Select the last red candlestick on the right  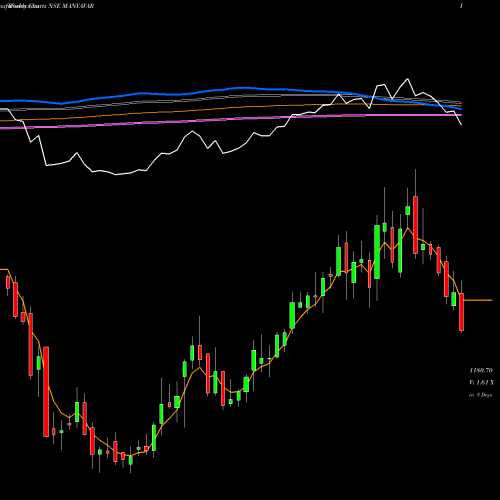[461, 312]
